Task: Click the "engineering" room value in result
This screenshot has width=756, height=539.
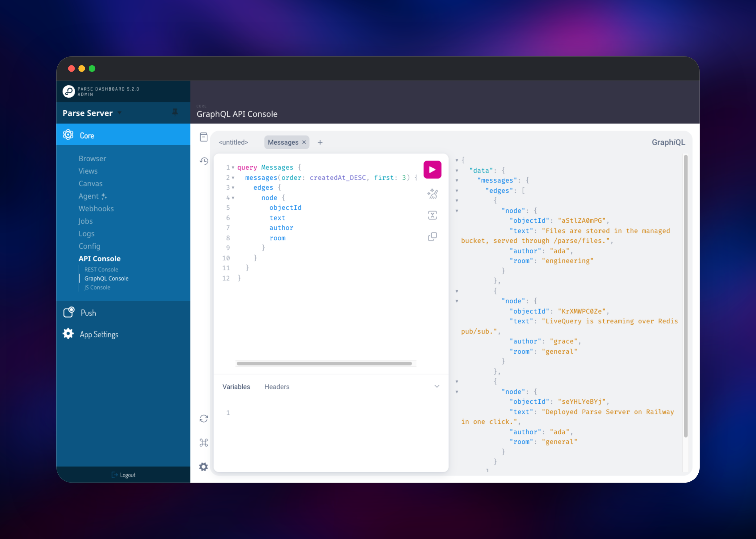Action: click(567, 261)
